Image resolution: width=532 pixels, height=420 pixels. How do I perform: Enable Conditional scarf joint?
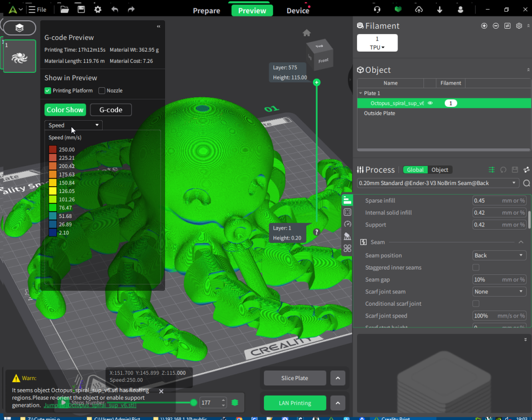click(476, 304)
